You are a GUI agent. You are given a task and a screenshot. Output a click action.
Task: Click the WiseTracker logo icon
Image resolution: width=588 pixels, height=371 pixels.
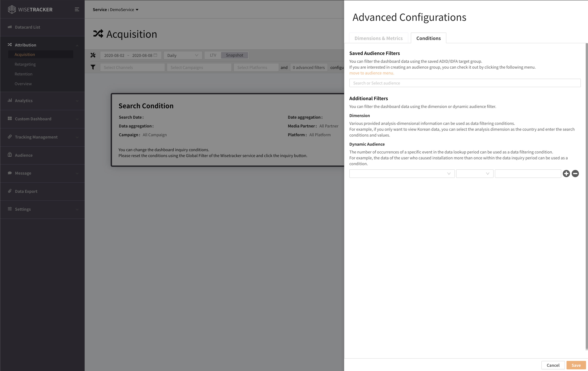[x=12, y=10]
